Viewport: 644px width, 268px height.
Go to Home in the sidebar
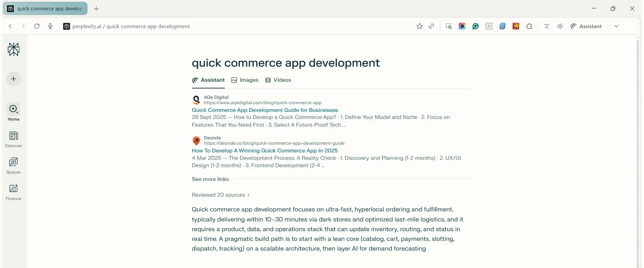[14, 112]
